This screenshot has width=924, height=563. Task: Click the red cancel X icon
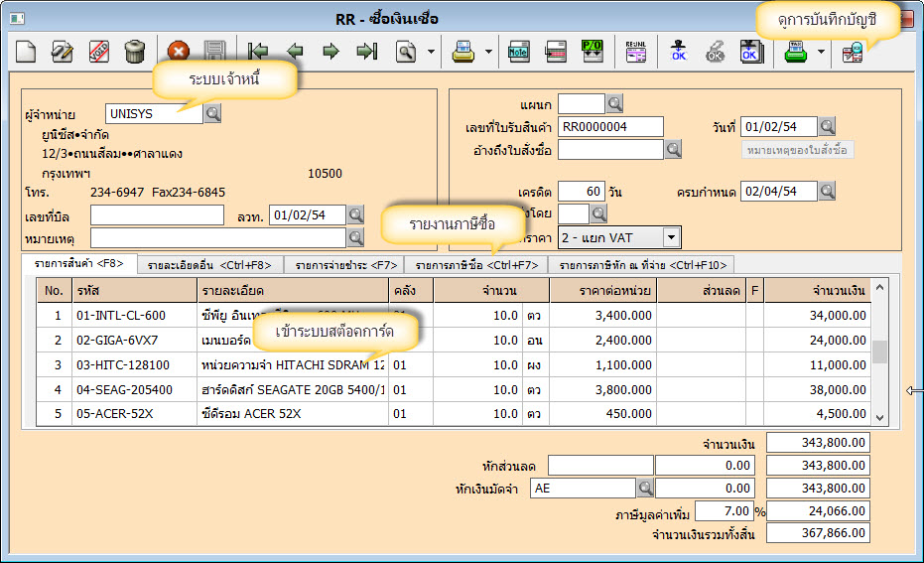point(178,52)
